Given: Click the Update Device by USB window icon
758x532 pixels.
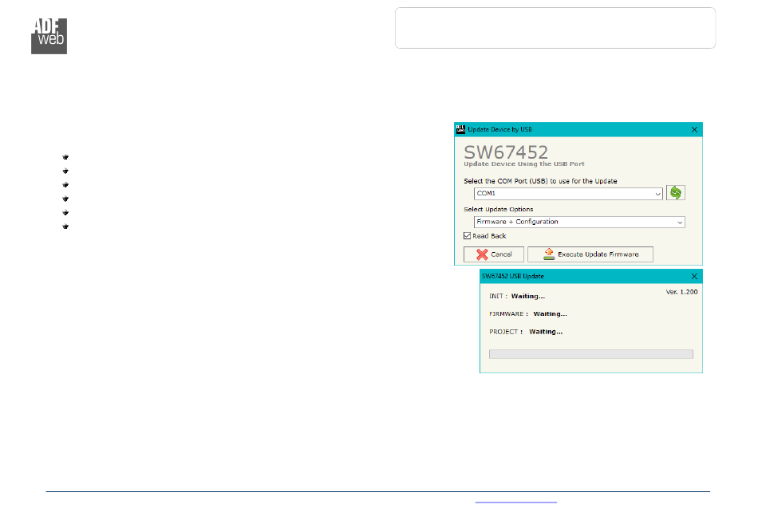Looking at the screenshot, I should (x=460, y=129).
